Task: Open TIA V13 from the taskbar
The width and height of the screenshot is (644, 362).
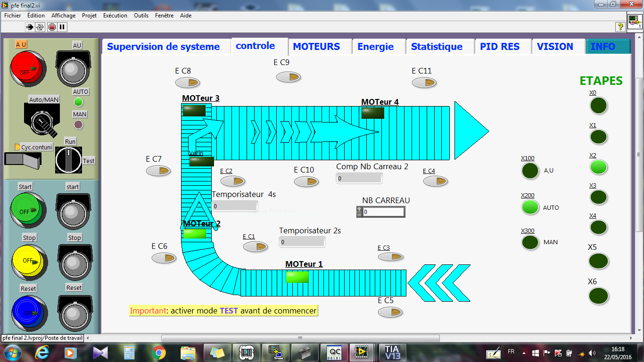Action: click(x=391, y=352)
